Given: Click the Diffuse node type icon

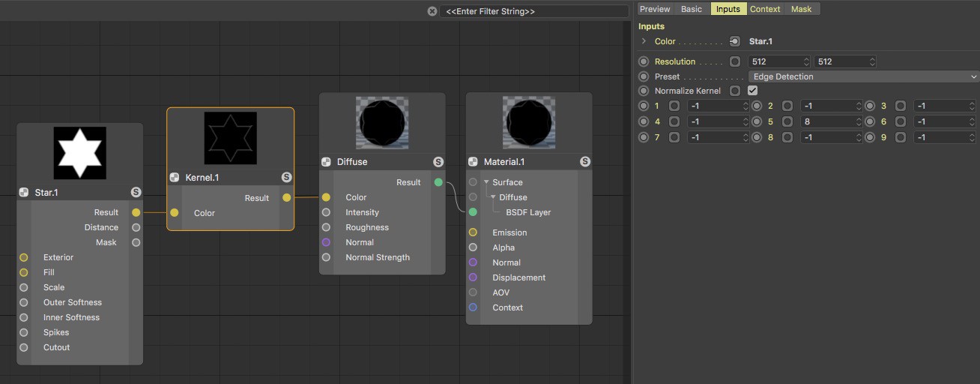Looking at the screenshot, I should pos(326,161).
